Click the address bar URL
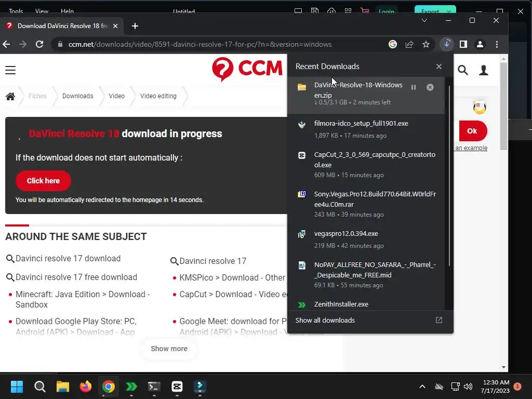The width and height of the screenshot is (532, 399). [200, 45]
